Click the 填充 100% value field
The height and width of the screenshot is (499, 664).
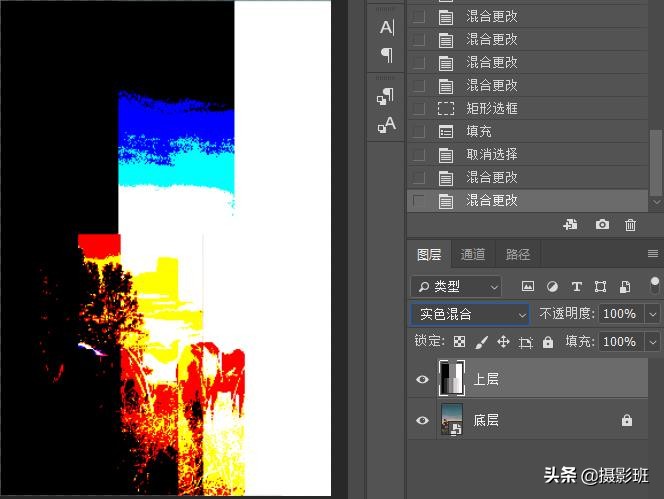point(622,341)
